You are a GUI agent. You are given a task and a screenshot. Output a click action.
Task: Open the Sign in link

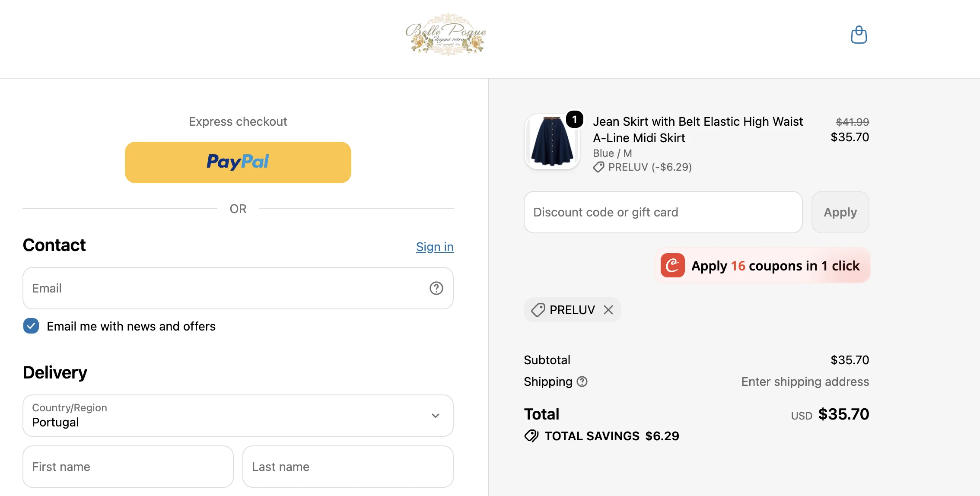435,247
